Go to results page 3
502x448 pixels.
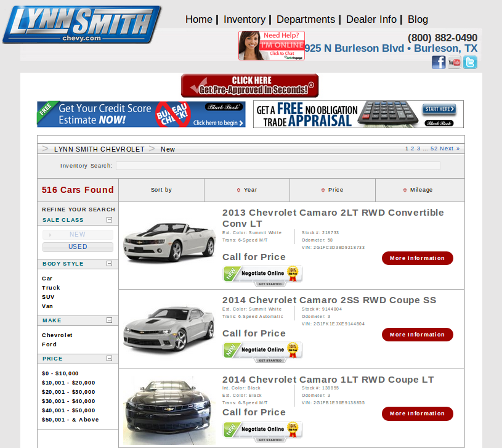[418, 149]
